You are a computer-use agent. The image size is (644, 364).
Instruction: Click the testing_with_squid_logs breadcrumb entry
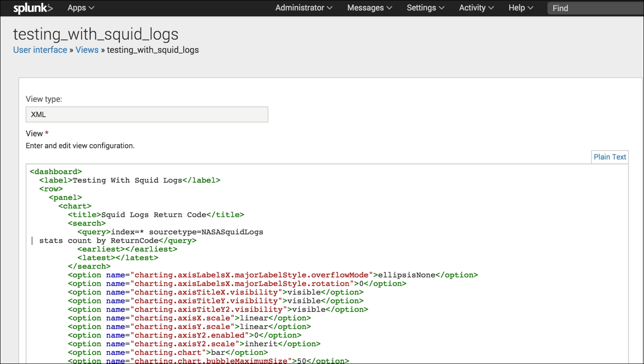click(x=152, y=50)
